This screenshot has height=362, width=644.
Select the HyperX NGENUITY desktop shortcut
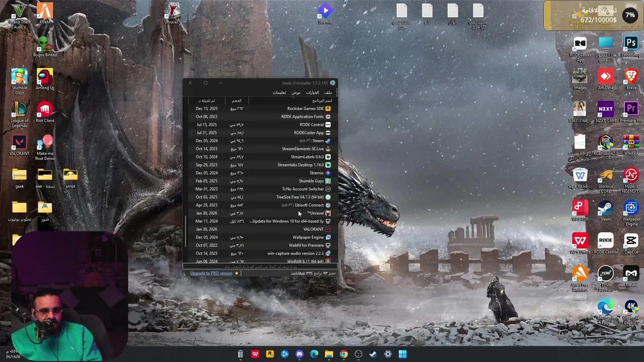[631, 180]
